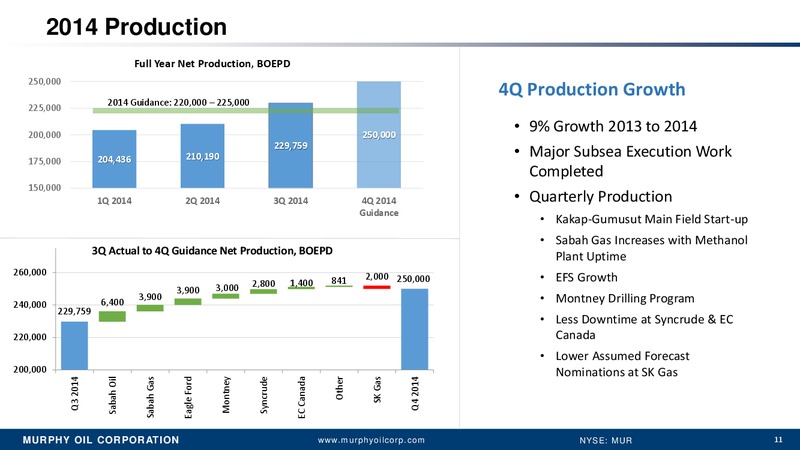800x450 pixels.
Task: Click the slide page number 11
Action: (x=778, y=440)
